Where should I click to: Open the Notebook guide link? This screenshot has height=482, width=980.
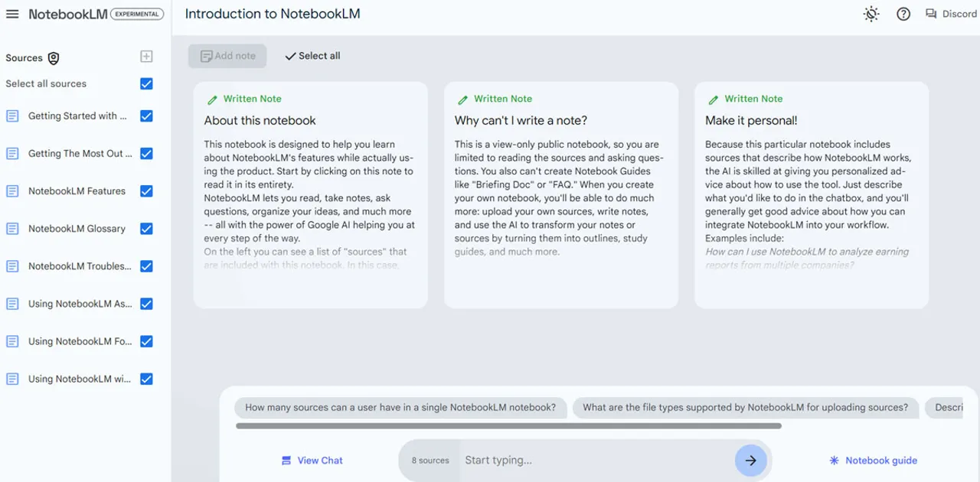[x=880, y=460]
